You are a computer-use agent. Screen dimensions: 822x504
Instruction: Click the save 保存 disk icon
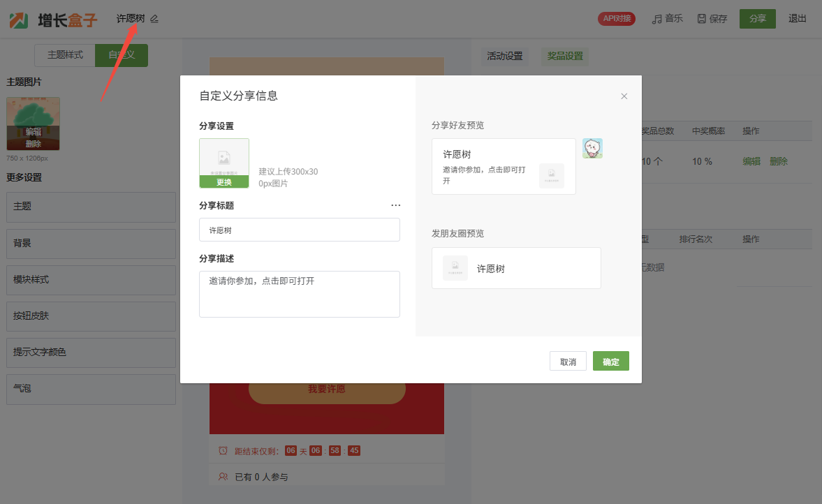[701, 19]
